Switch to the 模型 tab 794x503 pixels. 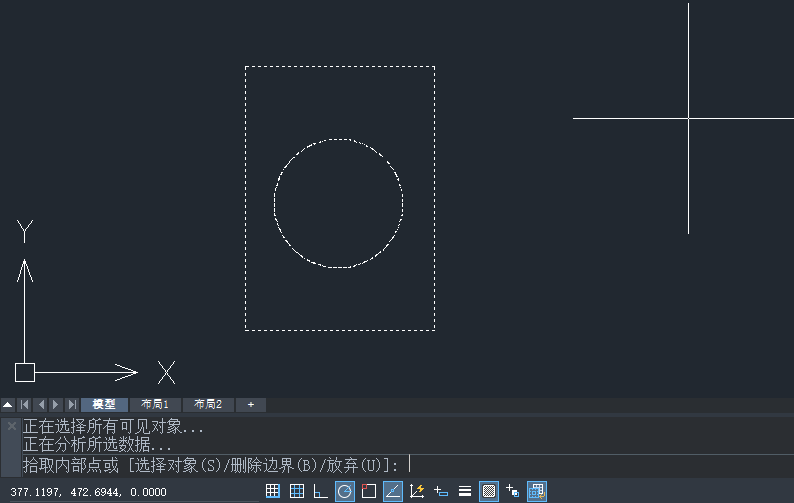coord(104,404)
